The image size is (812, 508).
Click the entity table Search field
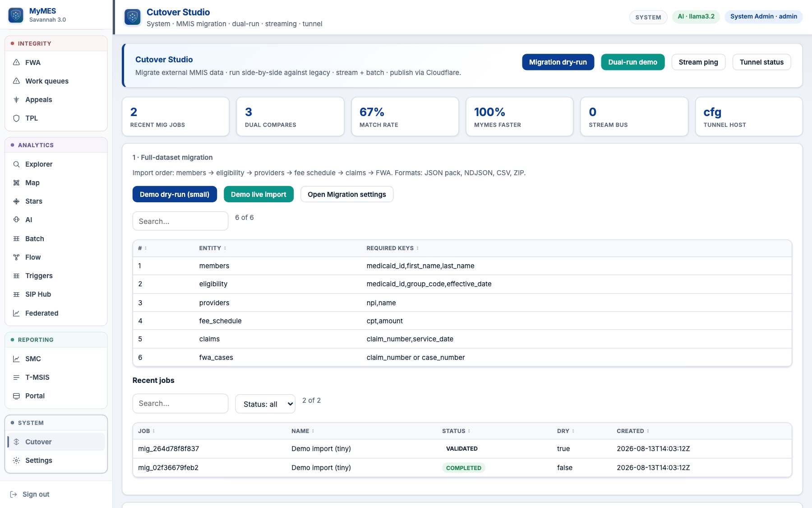point(180,221)
